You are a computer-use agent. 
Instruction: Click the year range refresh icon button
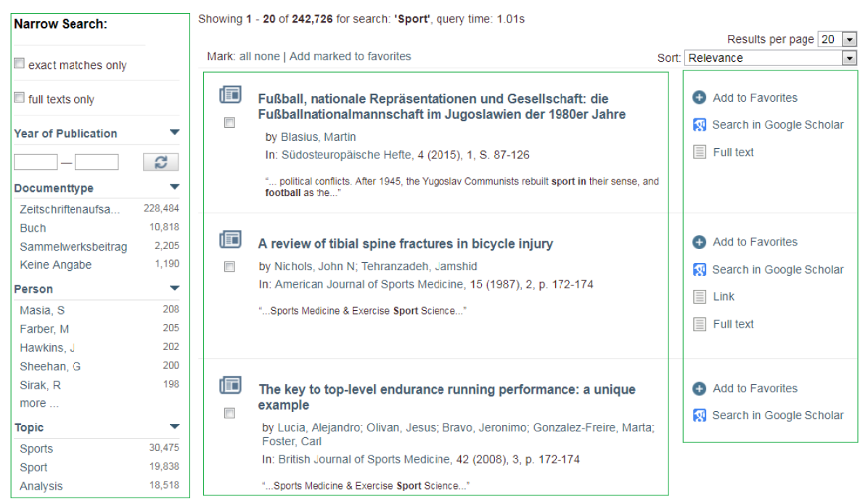[160, 162]
